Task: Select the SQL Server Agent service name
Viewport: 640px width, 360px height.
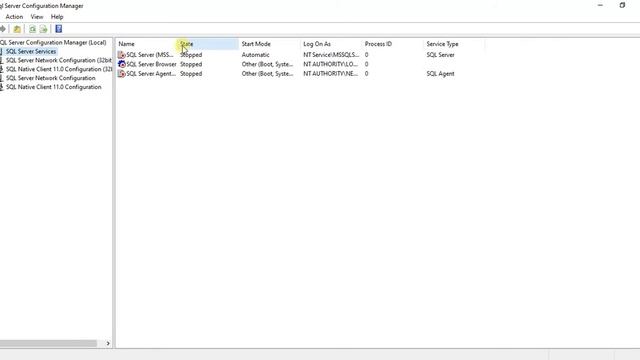Action: coord(151,74)
